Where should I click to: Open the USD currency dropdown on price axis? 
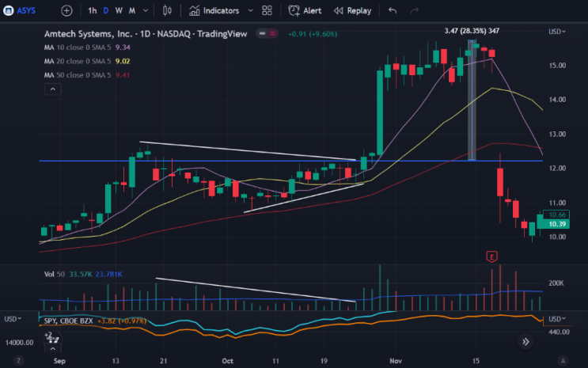click(x=557, y=32)
